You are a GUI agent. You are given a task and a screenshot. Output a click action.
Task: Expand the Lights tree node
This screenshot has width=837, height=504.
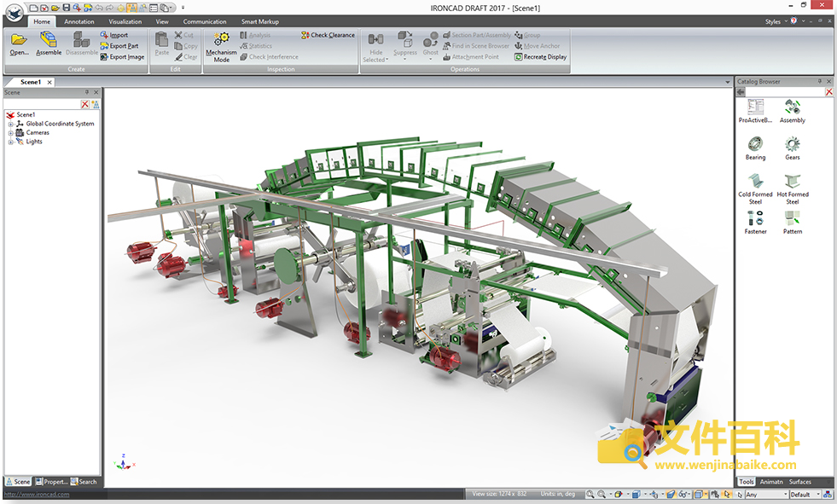point(11,142)
